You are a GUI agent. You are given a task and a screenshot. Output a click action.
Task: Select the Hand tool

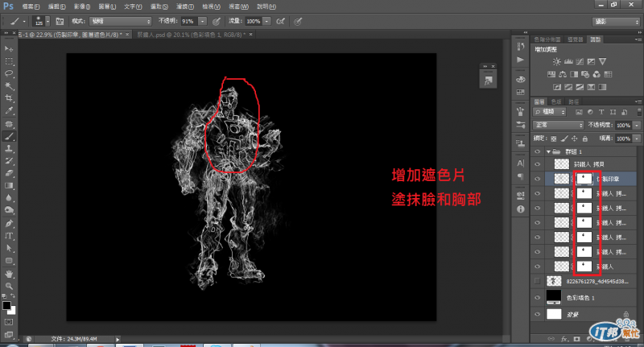click(x=9, y=274)
